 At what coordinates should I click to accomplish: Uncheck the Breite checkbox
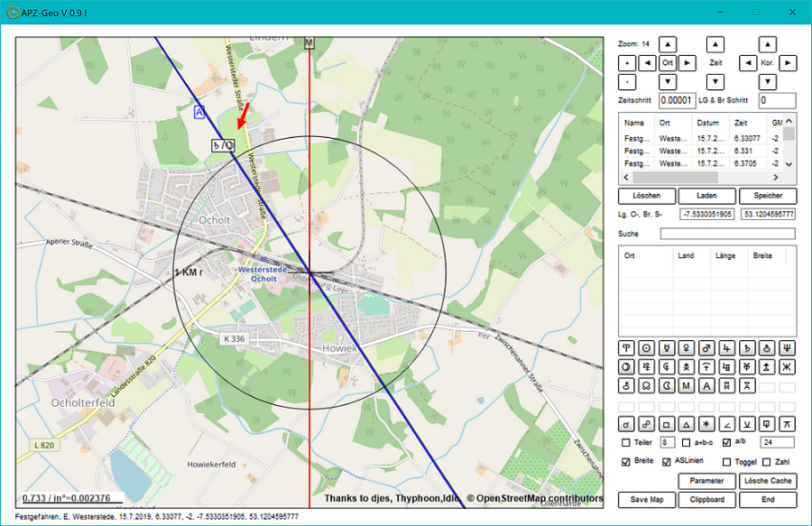pos(626,462)
